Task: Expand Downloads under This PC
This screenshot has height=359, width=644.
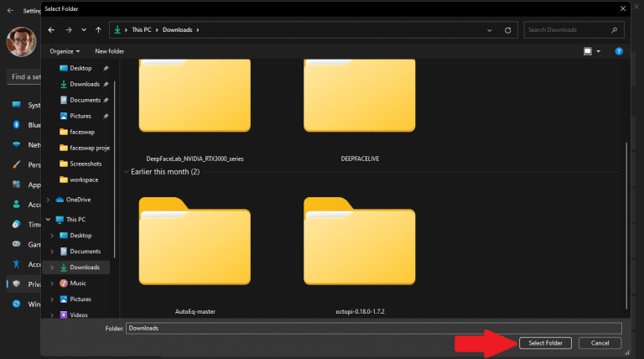Action: (x=52, y=268)
